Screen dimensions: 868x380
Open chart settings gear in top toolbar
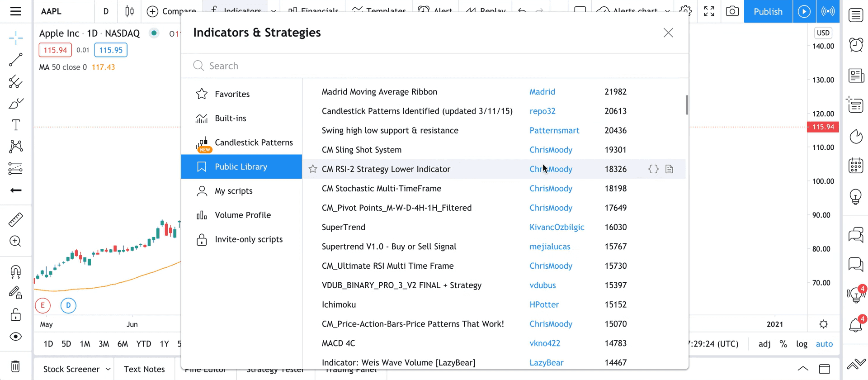(686, 11)
